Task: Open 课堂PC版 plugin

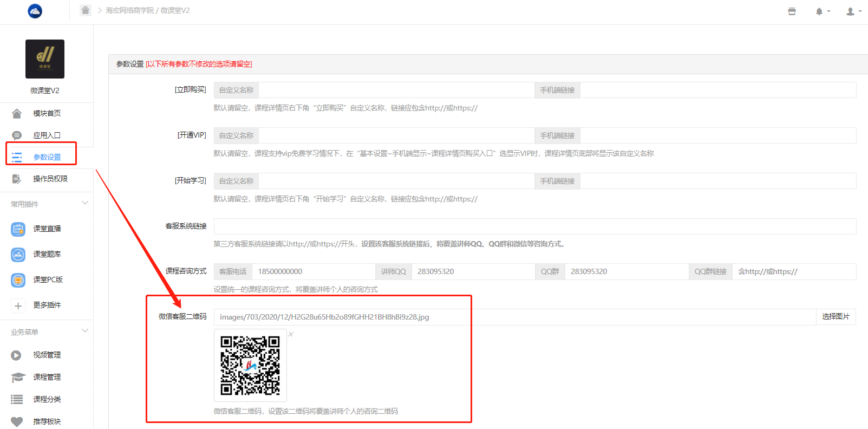Action: coord(48,279)
